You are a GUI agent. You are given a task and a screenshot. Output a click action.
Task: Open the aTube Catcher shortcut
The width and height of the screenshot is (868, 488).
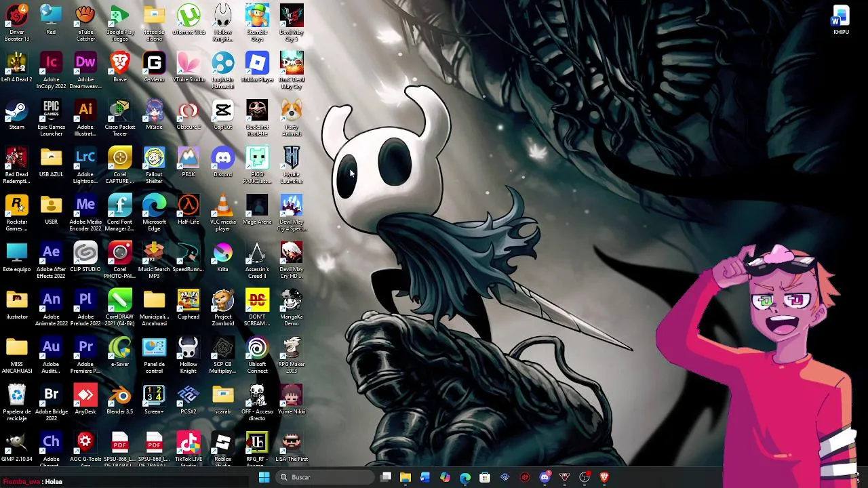point(85,23)
